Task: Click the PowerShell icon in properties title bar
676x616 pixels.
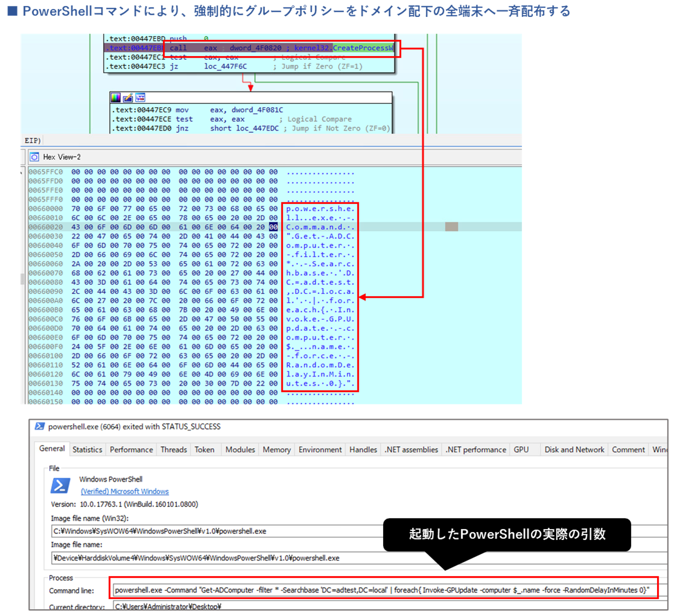Action: coord(40,427)
